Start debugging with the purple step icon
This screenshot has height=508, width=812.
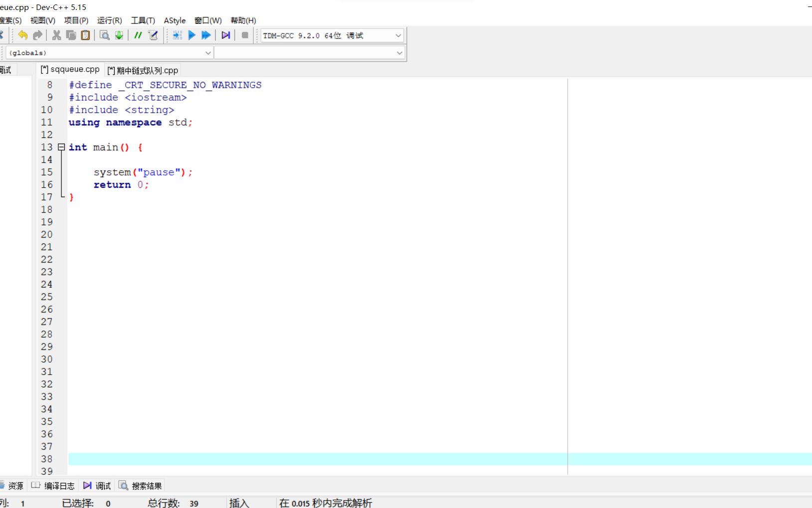tap(225, 35)
